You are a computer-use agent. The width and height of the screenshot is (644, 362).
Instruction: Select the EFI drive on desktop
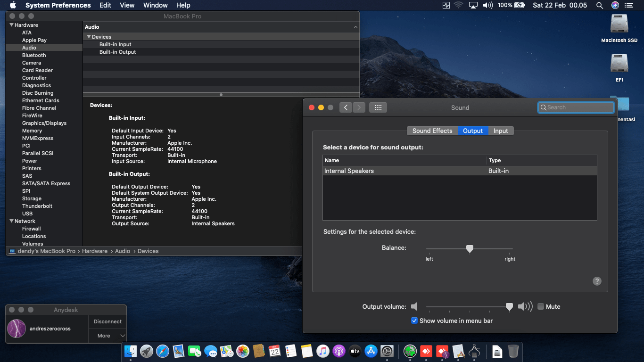pyautogui.click(x=619, y=67)
